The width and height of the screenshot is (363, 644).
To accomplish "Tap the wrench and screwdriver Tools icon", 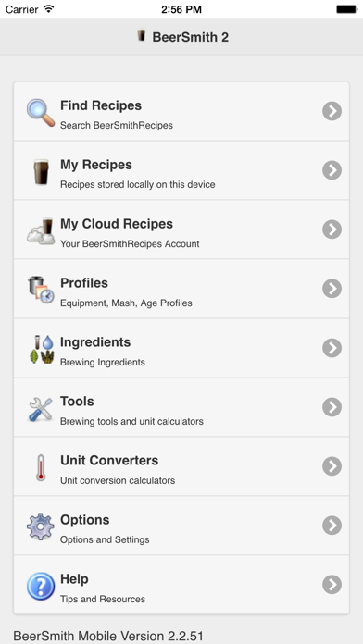I will pos(41,409).
